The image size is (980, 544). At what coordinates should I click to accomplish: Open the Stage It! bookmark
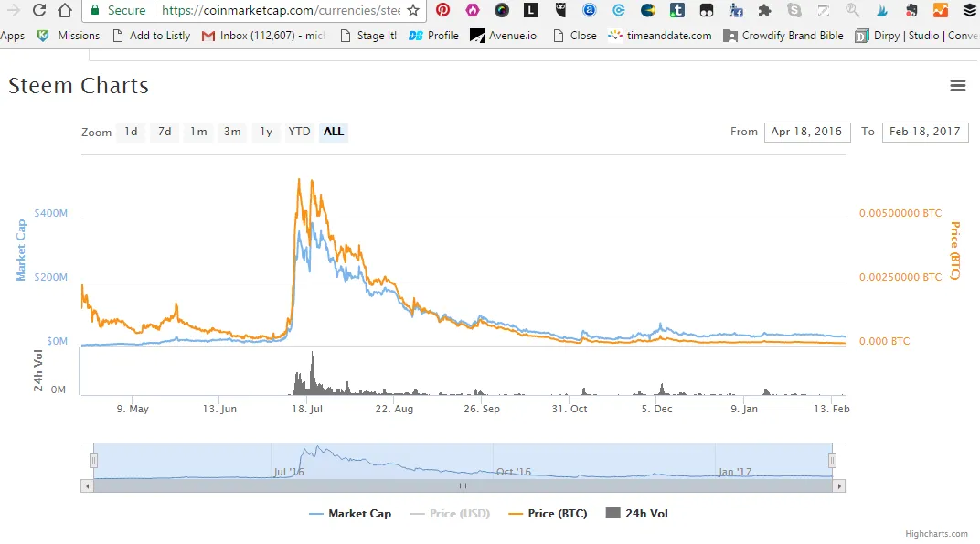368,36
